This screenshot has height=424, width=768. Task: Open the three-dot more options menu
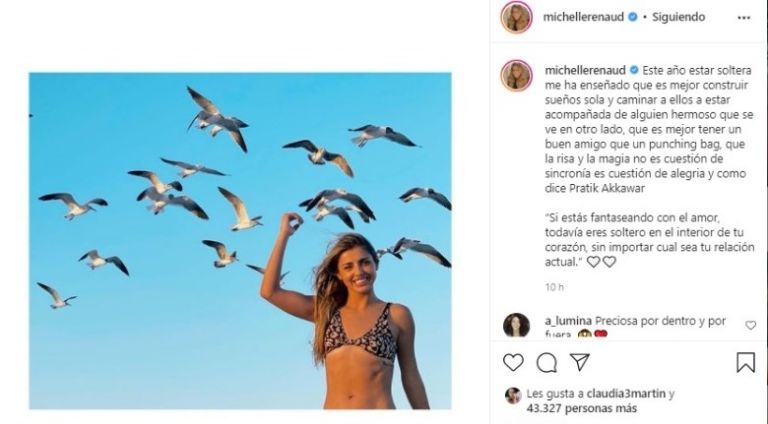coord(743,17)
